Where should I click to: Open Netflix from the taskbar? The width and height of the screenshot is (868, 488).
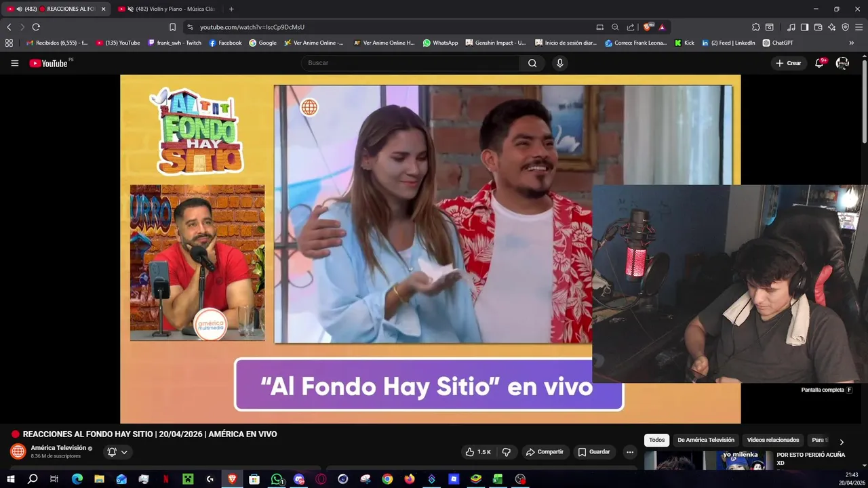coord(165,479)
